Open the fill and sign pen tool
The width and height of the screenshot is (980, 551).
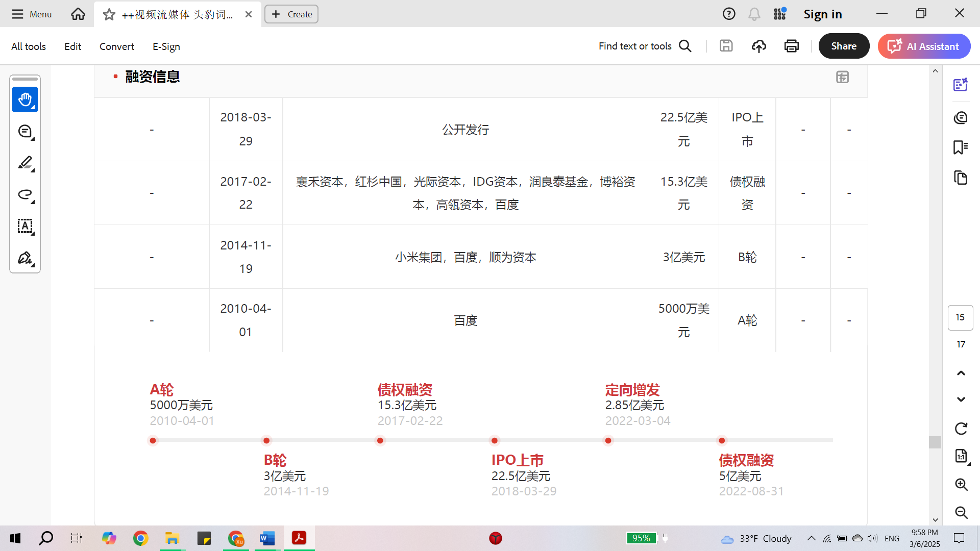pos(25,258)
